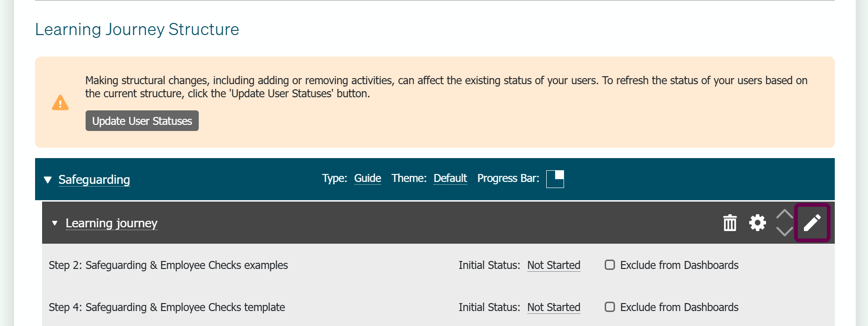Move Learning journey section down with chevron

click(784, 231)
